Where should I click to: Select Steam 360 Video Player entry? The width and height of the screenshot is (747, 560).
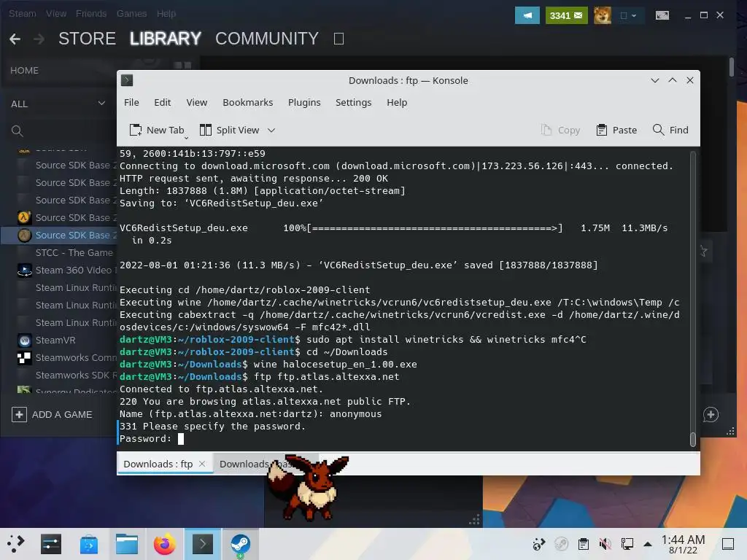(x=66, y=270)
